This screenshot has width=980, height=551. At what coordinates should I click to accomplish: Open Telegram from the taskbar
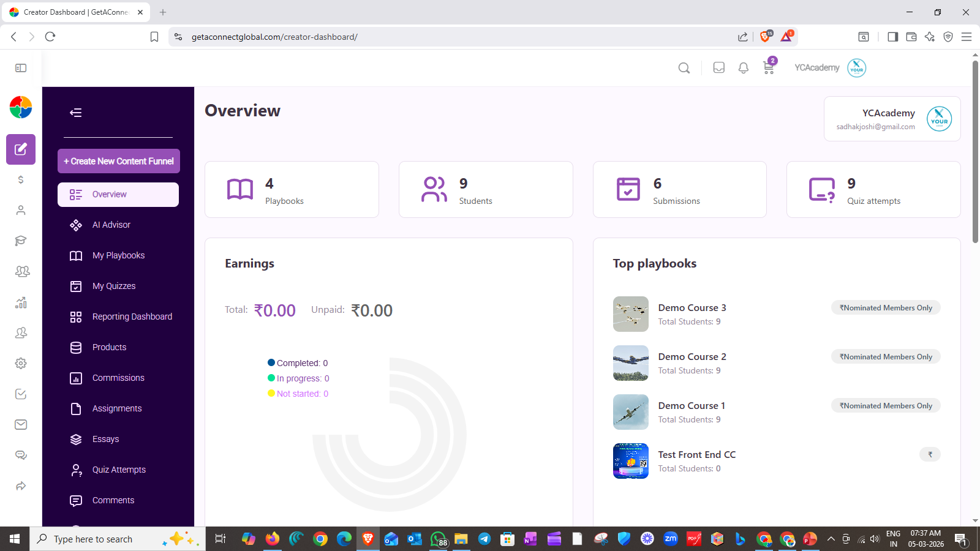484,539
